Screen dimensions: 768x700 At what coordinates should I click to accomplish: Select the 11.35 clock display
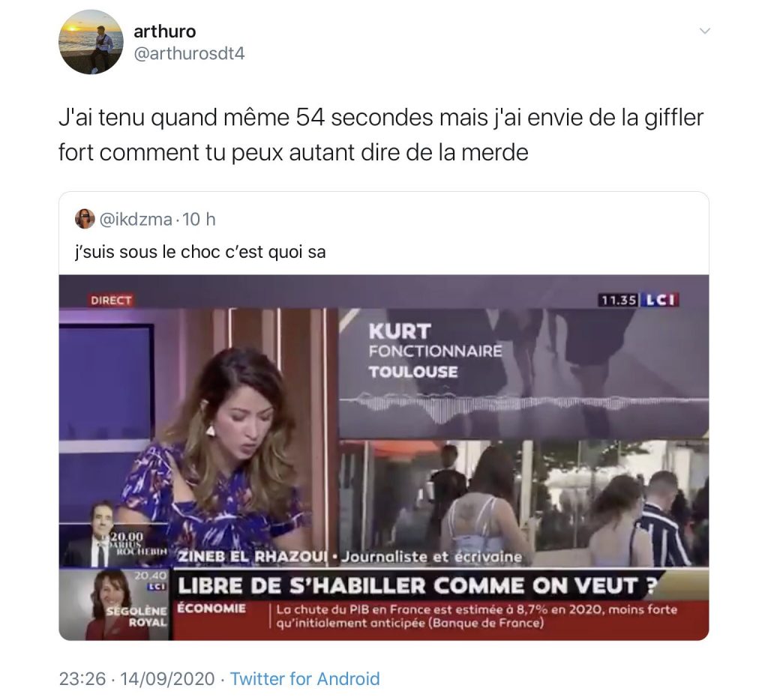619,300
